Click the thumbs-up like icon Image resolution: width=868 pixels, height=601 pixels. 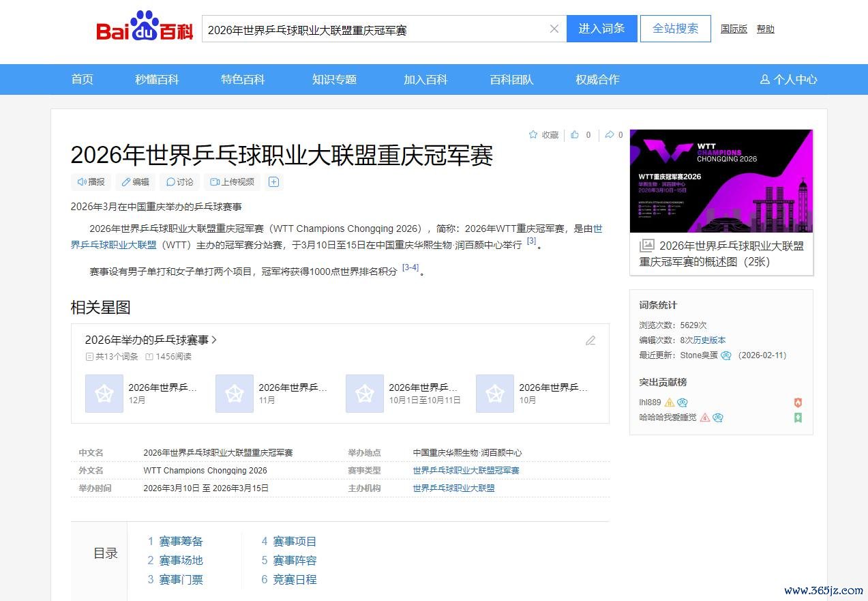(575, 135)
